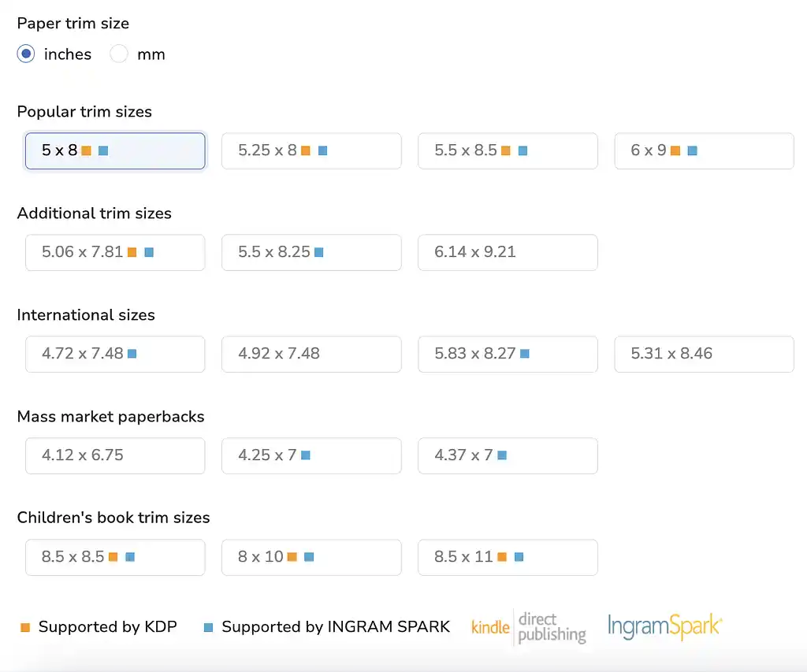Choose international size 5.83 x 8.27
The image size is (807, 672).
click(508, 354)
